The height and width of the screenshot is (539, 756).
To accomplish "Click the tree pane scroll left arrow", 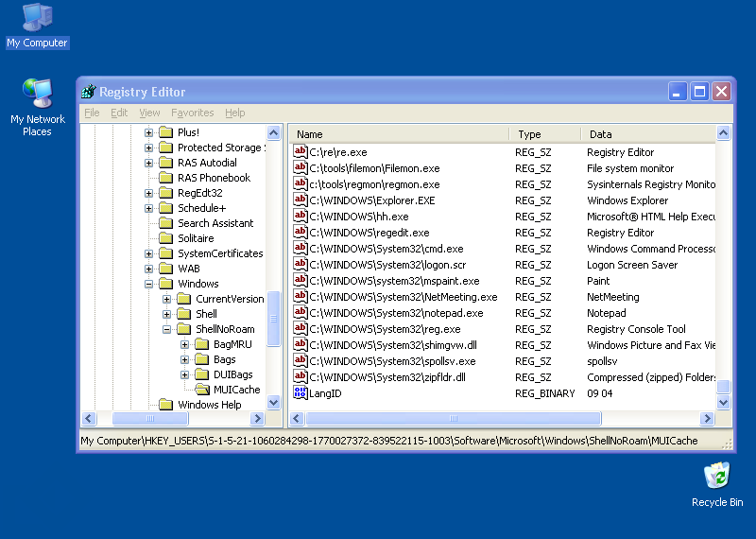I will pos(89,418).
